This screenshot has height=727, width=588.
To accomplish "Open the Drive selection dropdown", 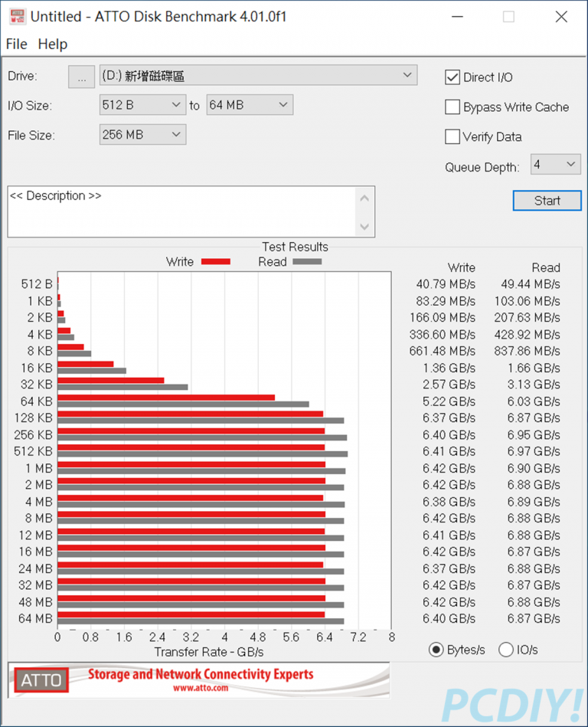I will pyautogui.click(x=258, y=75).
